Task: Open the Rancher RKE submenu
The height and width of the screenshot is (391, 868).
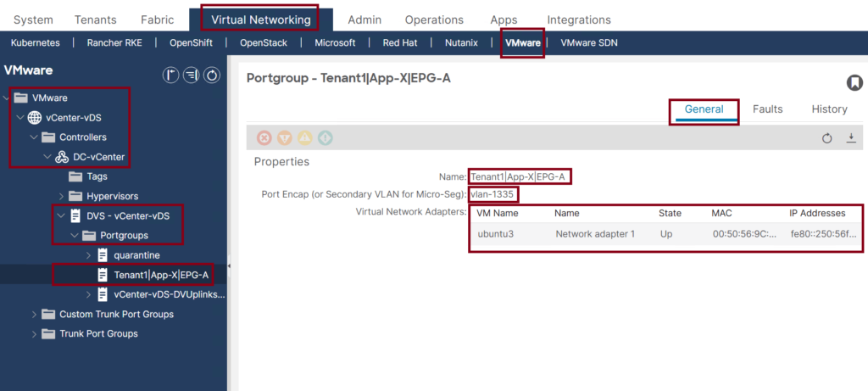Action: (x=114, y=42)
